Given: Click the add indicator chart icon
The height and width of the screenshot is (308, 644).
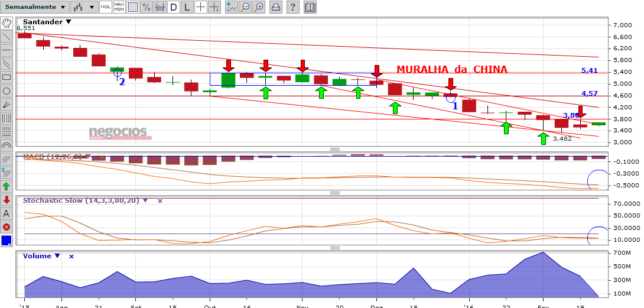Looking at the screenshot, I should coord(231,7).
